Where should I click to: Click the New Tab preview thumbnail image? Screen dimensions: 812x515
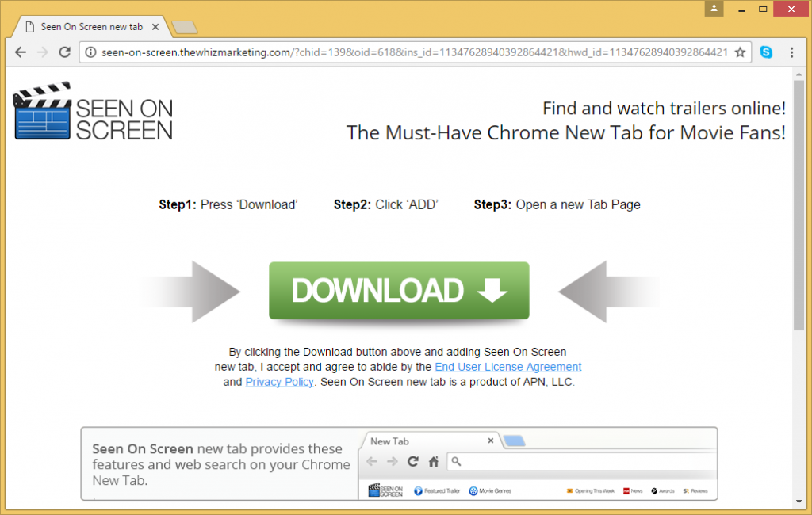pos(538,464)
